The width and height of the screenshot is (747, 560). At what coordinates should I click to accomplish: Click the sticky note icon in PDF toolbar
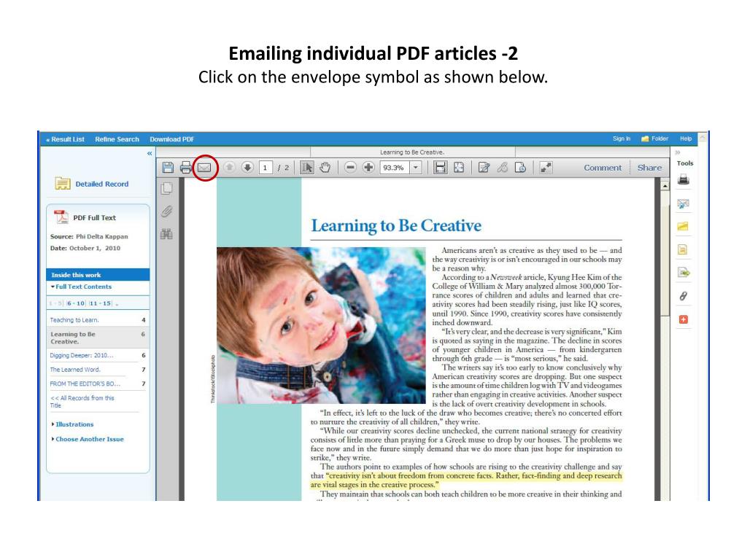coord(520,168)
